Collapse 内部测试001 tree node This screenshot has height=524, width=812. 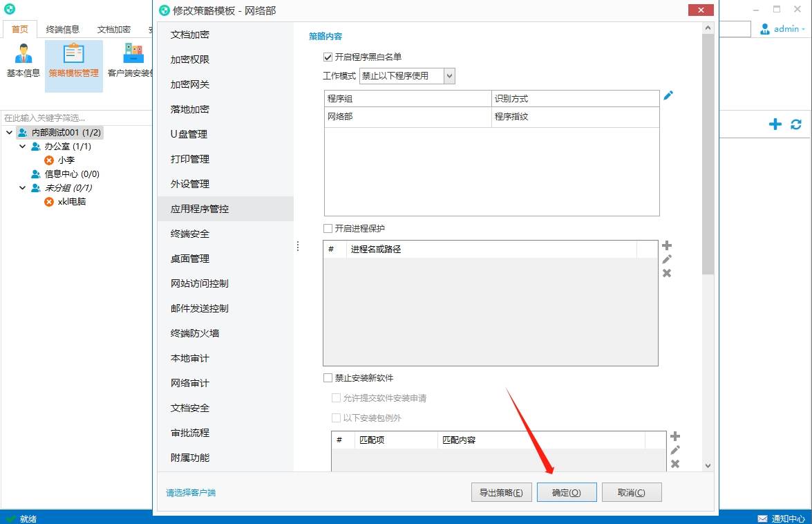9,133
